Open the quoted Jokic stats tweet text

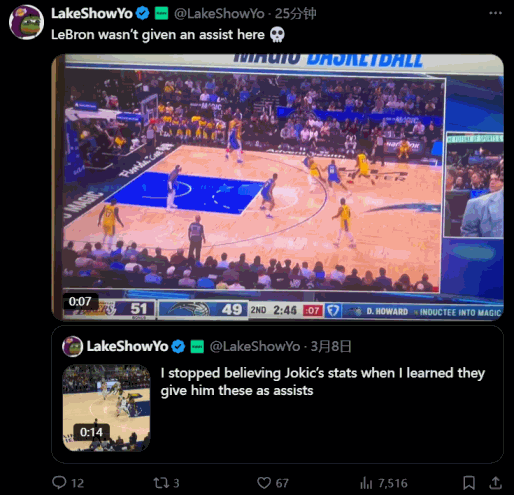click(322, 382)
